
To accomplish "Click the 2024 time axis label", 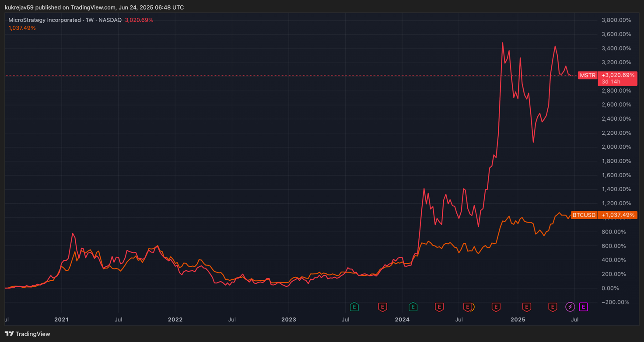I will (x=402, y=320).
